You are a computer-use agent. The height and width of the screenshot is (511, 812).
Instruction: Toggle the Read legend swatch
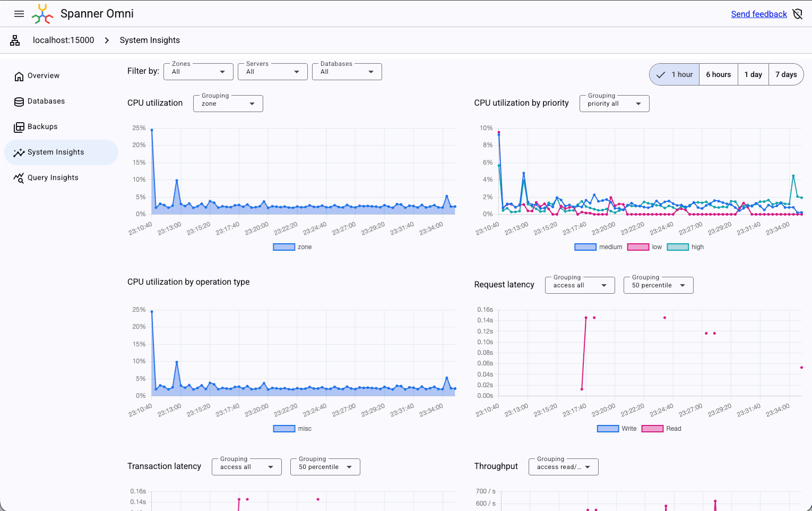click(x=652, y=429)
